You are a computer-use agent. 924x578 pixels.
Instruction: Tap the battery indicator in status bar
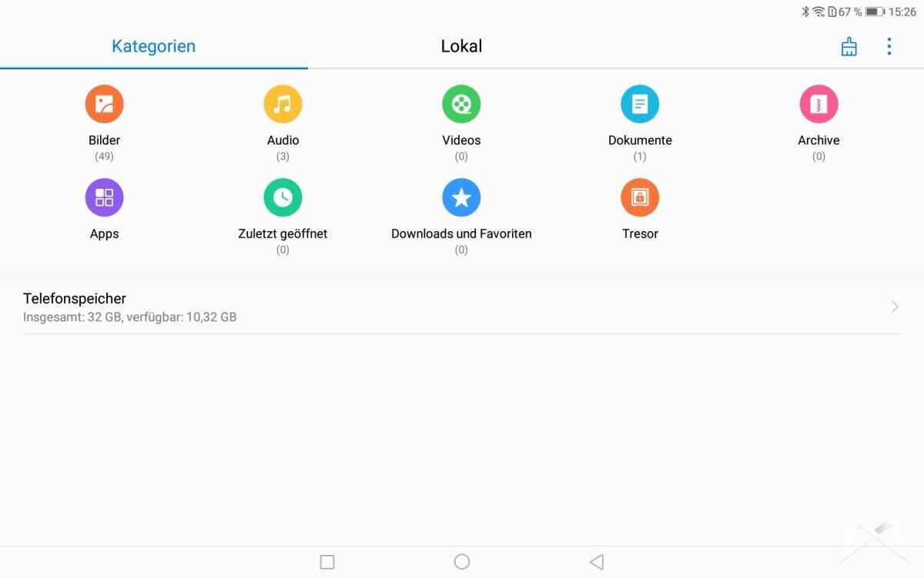[874, 12]
